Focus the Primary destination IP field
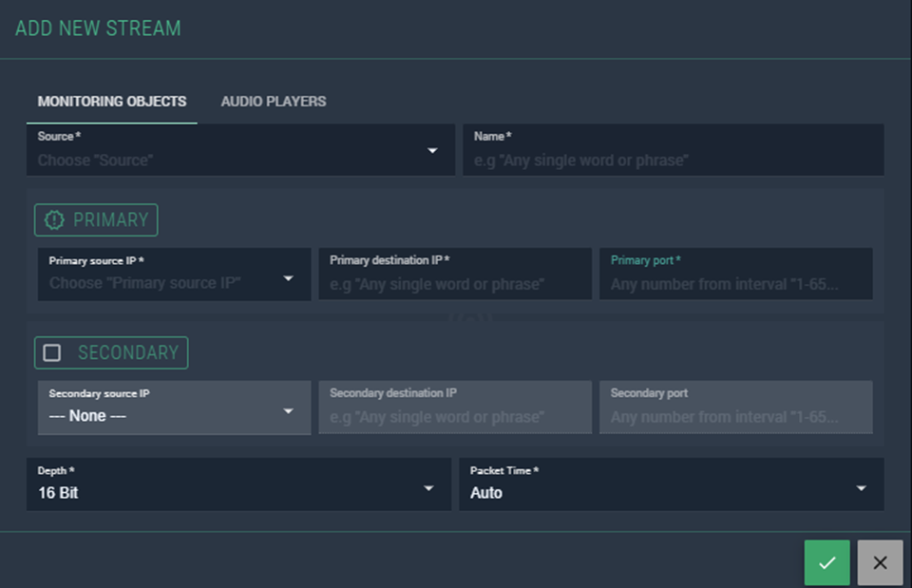The image size is (912, 588). point(454,283)
